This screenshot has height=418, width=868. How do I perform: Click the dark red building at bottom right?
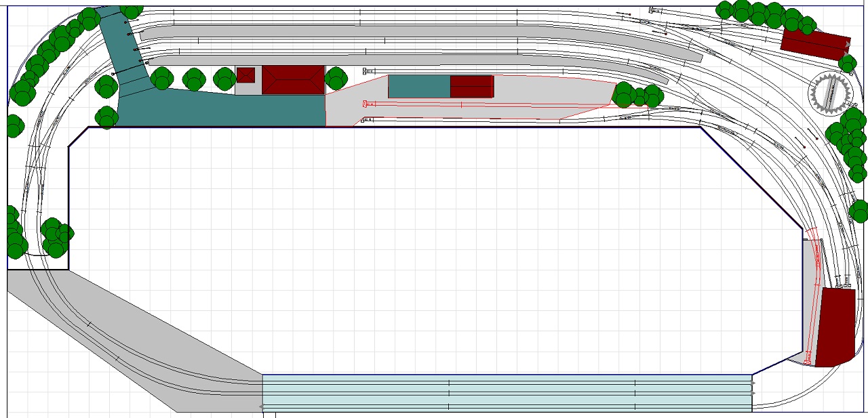pyautogui.click(x=834, y=327)
